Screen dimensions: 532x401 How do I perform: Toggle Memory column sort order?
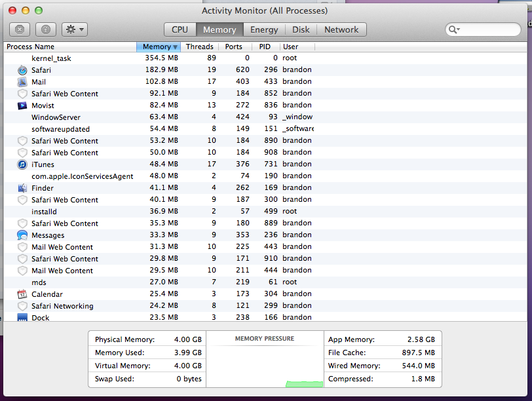coord(159,47)
